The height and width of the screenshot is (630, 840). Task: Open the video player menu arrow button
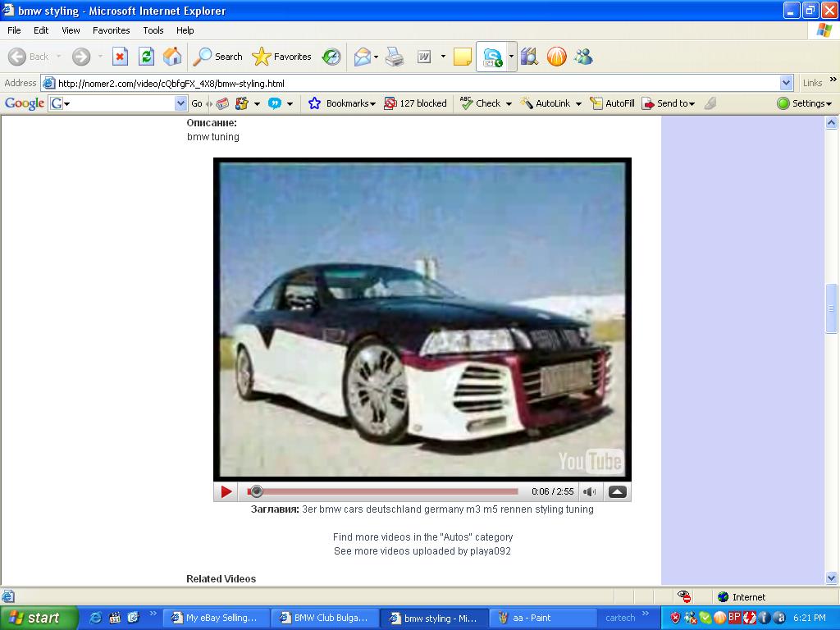(617, 491)
